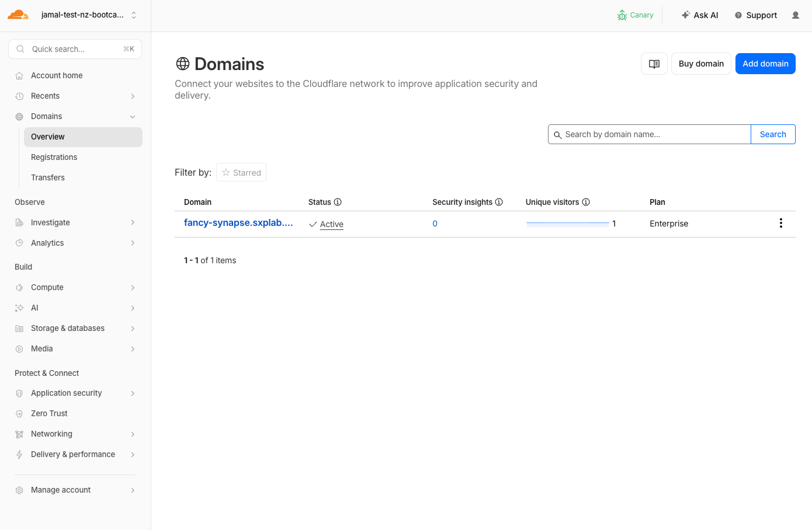Toggle the Starred filter
812x530 pixels.
pos(241,172)
